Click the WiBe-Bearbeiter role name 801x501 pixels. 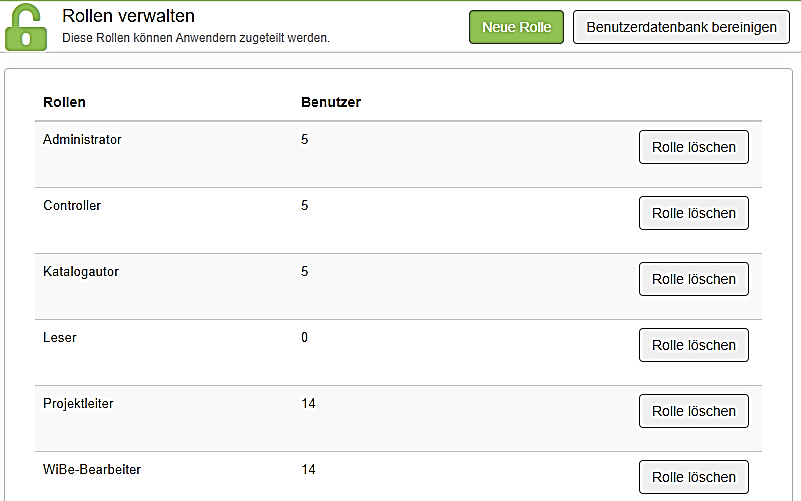tap(92, 470)
